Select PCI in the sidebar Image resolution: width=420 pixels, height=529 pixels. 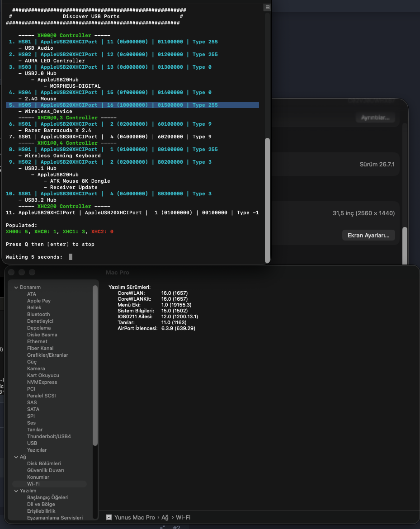click(x=31, y=389)
